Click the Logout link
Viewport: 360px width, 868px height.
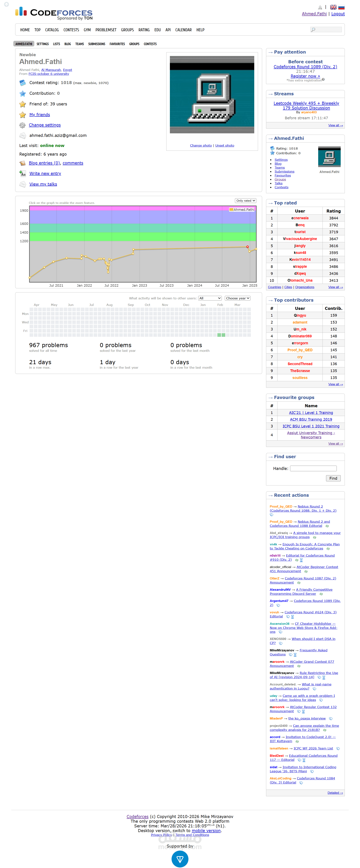(x=338, y=14)
